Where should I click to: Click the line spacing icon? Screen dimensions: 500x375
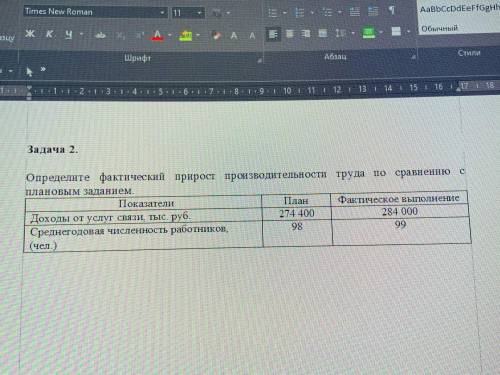click(340, 33)
